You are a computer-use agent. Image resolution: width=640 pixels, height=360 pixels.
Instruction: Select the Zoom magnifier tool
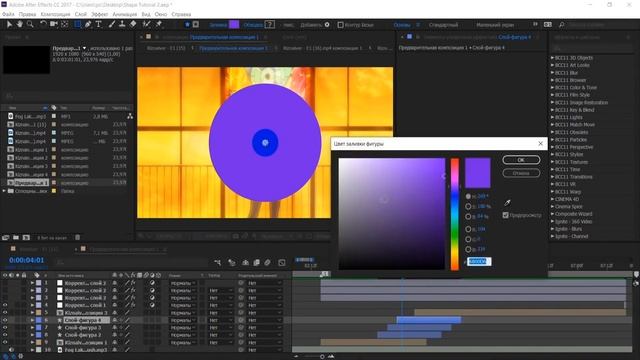[x=30, y=24]
